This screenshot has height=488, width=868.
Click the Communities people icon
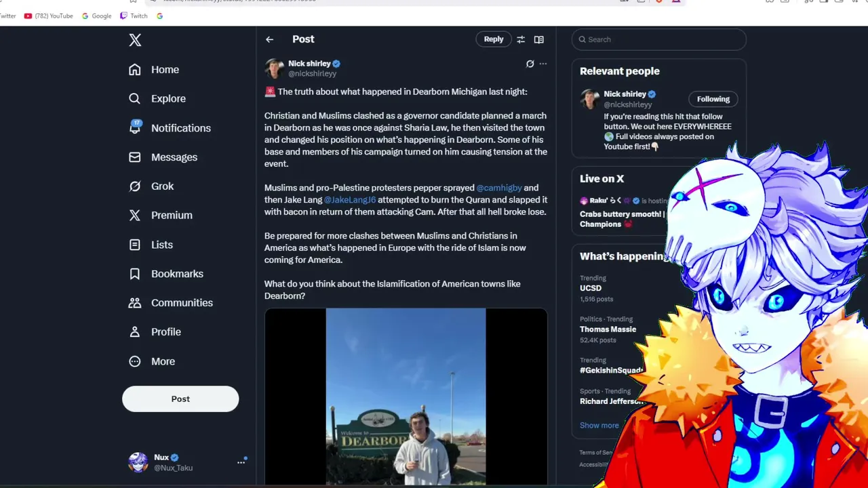pyautogui.click(x=135, y=303)
